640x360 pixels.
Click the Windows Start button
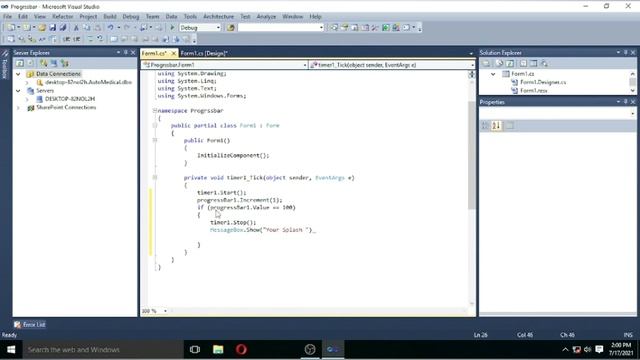click(11, 349)
